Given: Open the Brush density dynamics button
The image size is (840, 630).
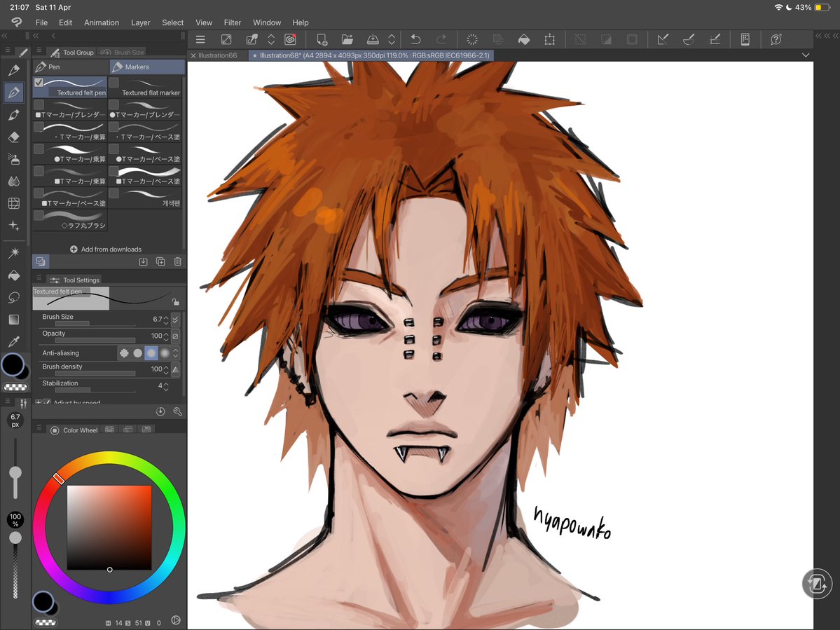Looking at the screenshot, I should click(x=176, y=369).
